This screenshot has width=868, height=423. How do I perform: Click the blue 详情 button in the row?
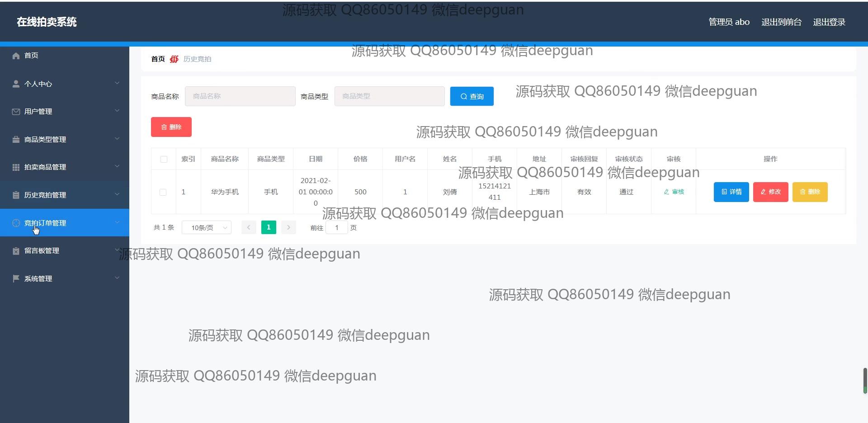(x=731, y=192)
